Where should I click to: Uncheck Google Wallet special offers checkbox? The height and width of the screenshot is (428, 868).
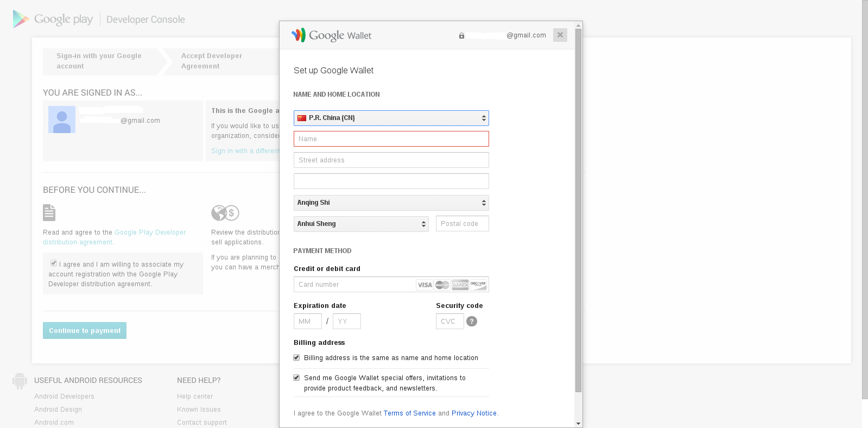(296, 377)
